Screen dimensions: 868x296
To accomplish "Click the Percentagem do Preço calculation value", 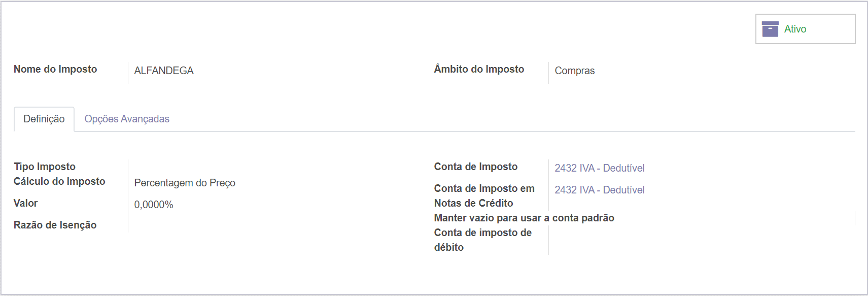I will tap(185, 183).
